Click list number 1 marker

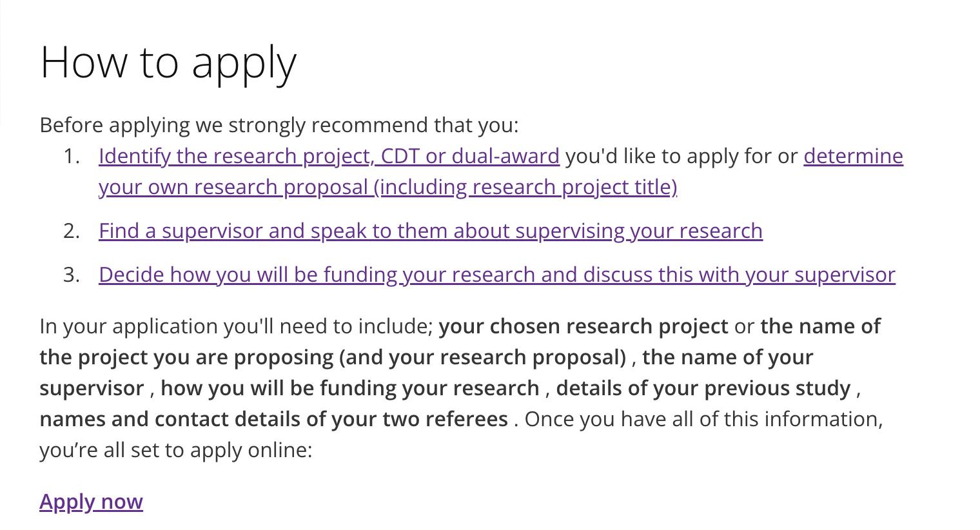pyautogui.click(x=71, y=157)
